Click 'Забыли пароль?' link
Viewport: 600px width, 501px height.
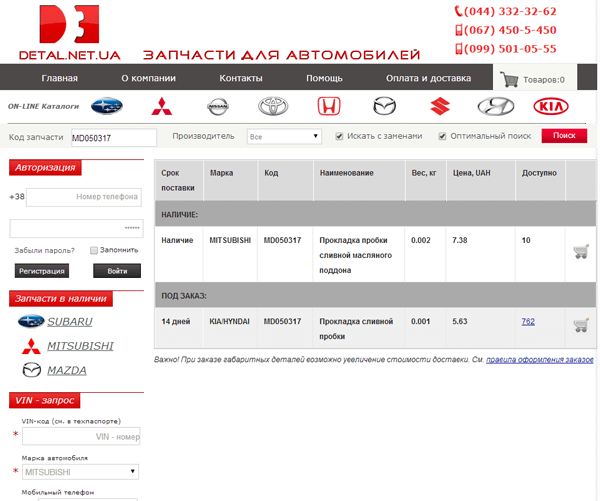[44, 250]
